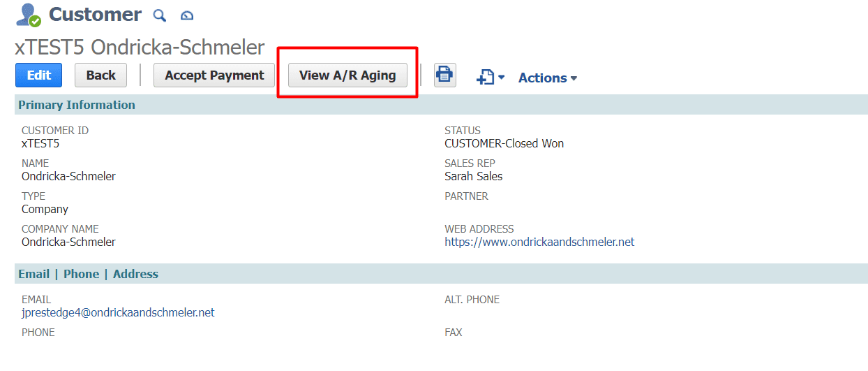Click the customer search magnifier icon
Image resolution: width=868 pixels, height=371 pixels.
(x=160, y=15)
